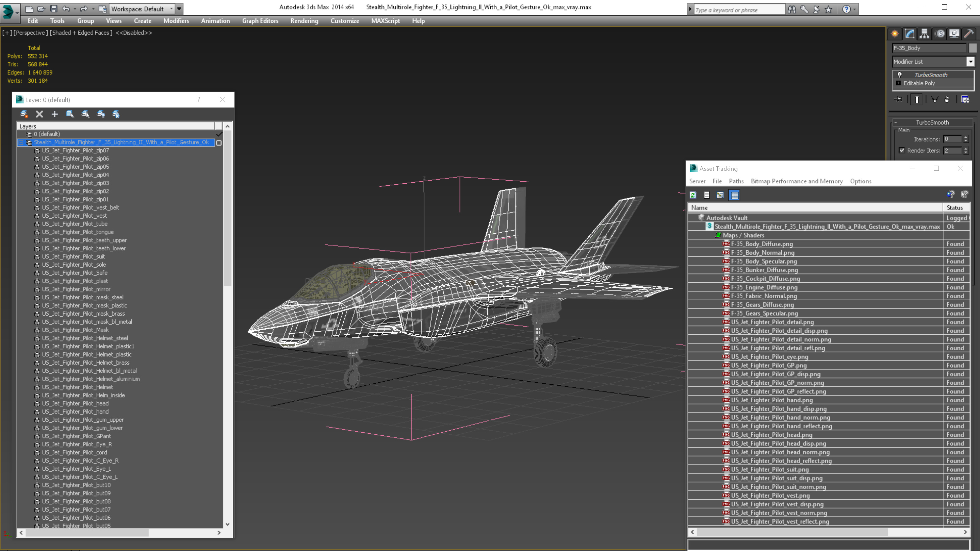Toggle TurboSmooth modifier lightbulb on/off
Viewport: 980px width, 551px height.
point(899,74)
